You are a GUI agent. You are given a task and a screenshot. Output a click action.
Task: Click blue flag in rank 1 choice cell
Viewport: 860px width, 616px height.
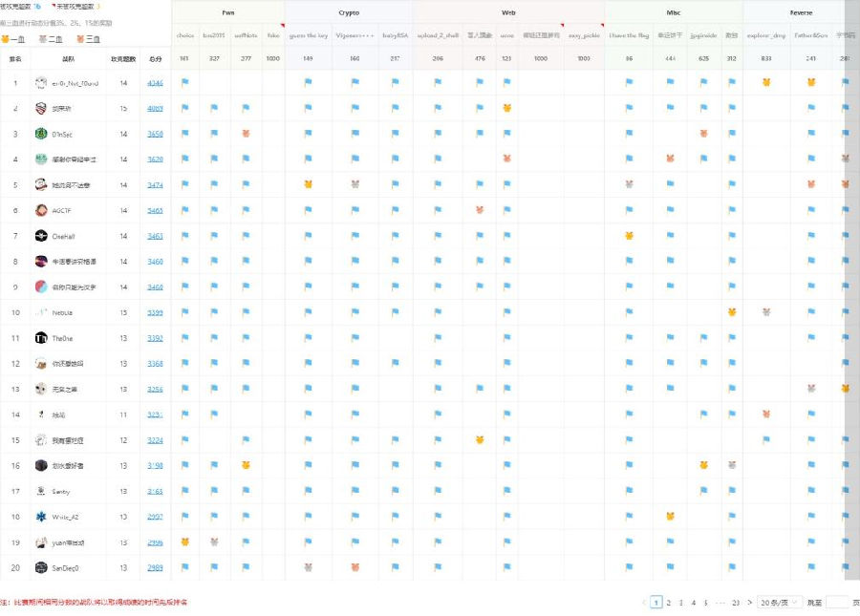click(184, 82)
